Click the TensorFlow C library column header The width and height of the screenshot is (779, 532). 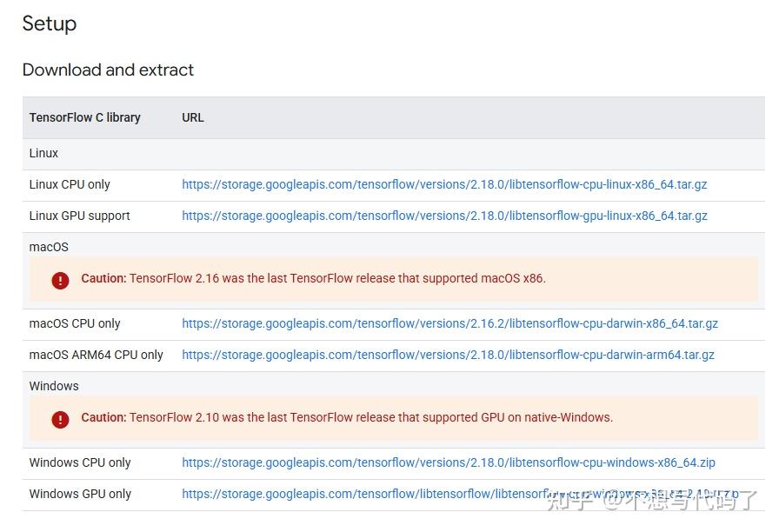[84, 117]
